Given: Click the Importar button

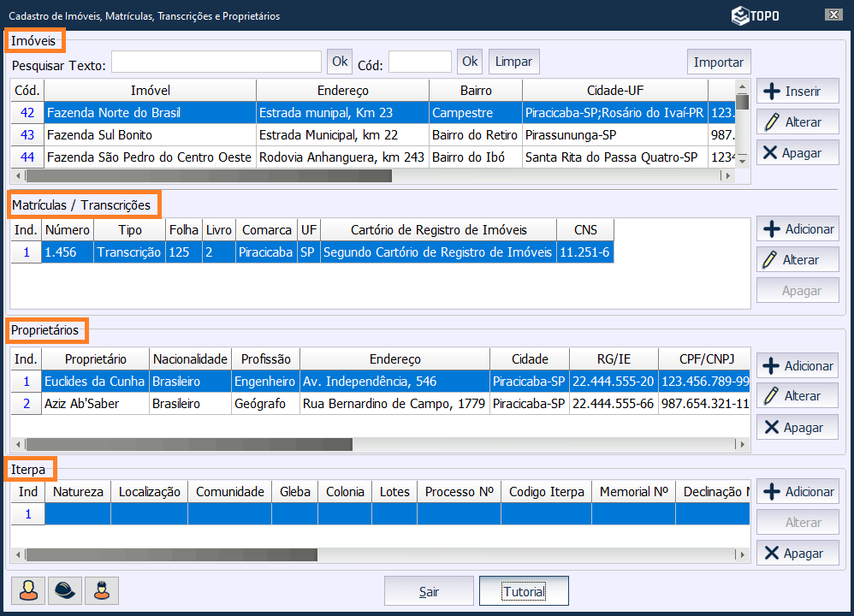Looking at the screenshot, I should (x=718, y=62).
